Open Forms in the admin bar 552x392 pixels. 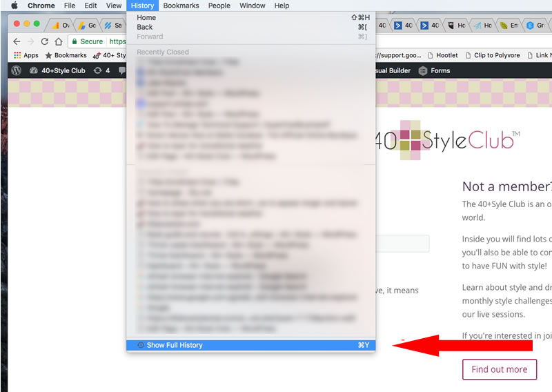click(435, 70)
